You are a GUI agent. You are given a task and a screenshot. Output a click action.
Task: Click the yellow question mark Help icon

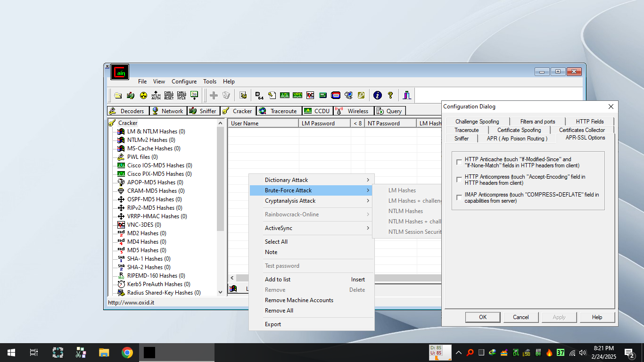[x=390, y=95]
